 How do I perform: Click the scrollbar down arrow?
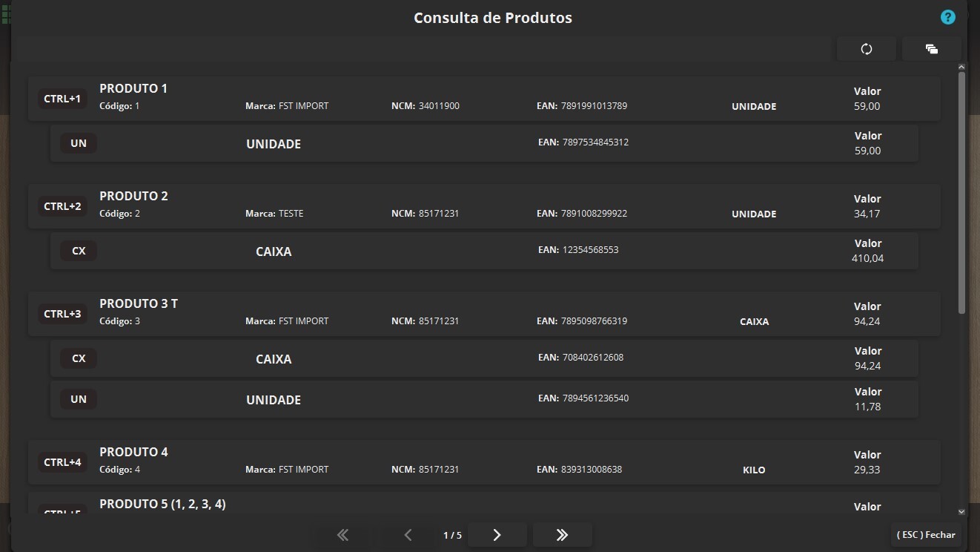pos(961,512)
